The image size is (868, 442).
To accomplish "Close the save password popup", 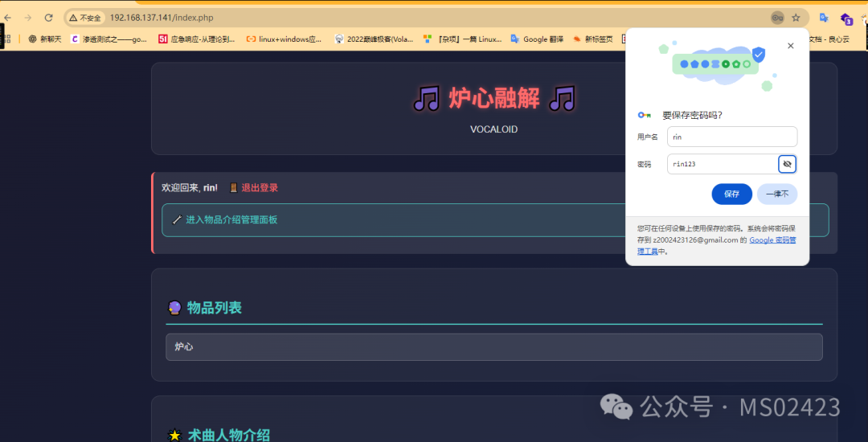I will point(791,46).
